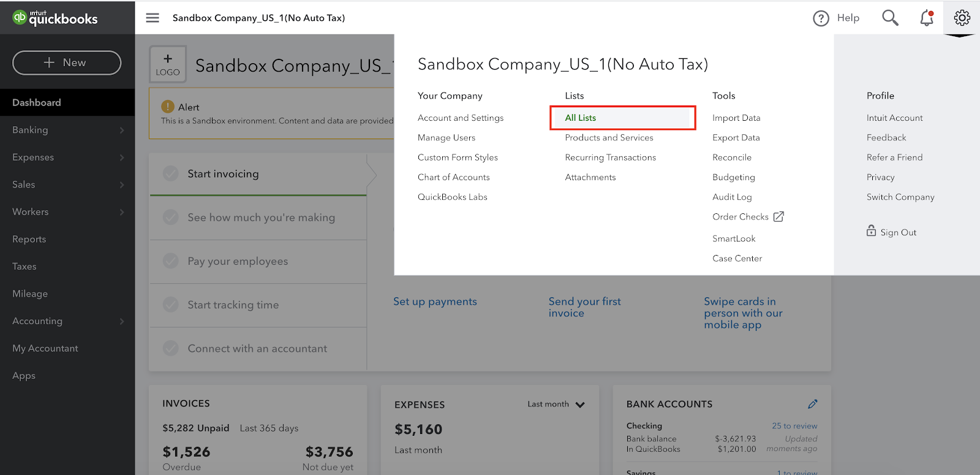Click check circle beside Pay your employees

tap(171, 260)
